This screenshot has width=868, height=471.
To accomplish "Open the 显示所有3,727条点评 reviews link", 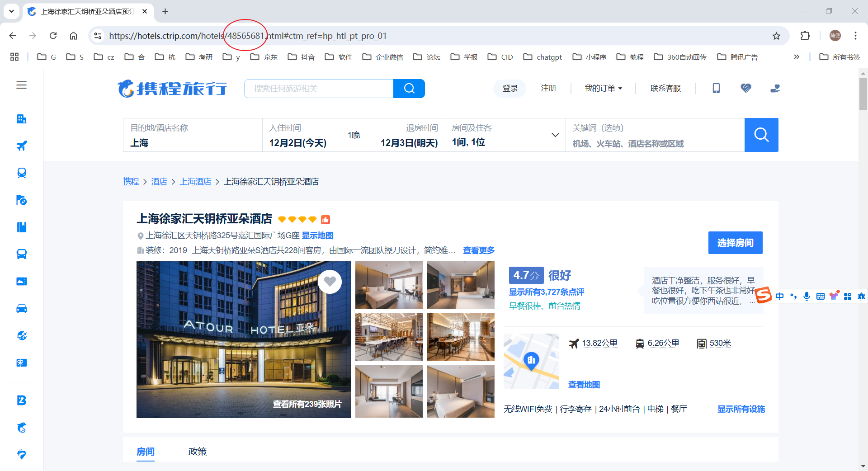I will coord(547,292).
